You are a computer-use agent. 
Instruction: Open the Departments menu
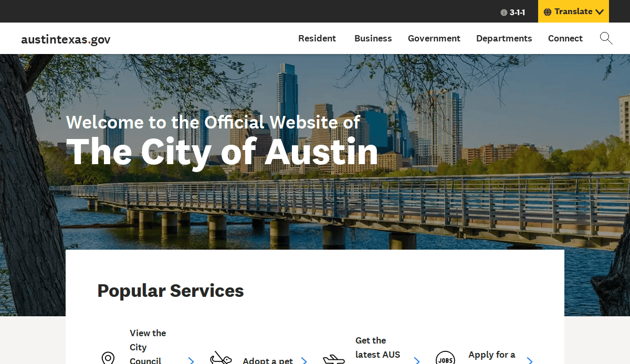pyautogui.click(x=504, y=38)
